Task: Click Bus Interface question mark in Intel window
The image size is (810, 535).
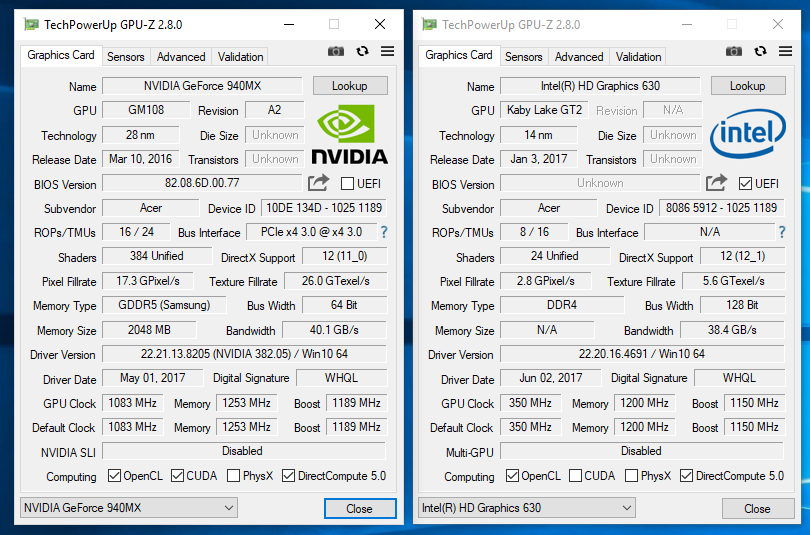Action: coord(782,232)
